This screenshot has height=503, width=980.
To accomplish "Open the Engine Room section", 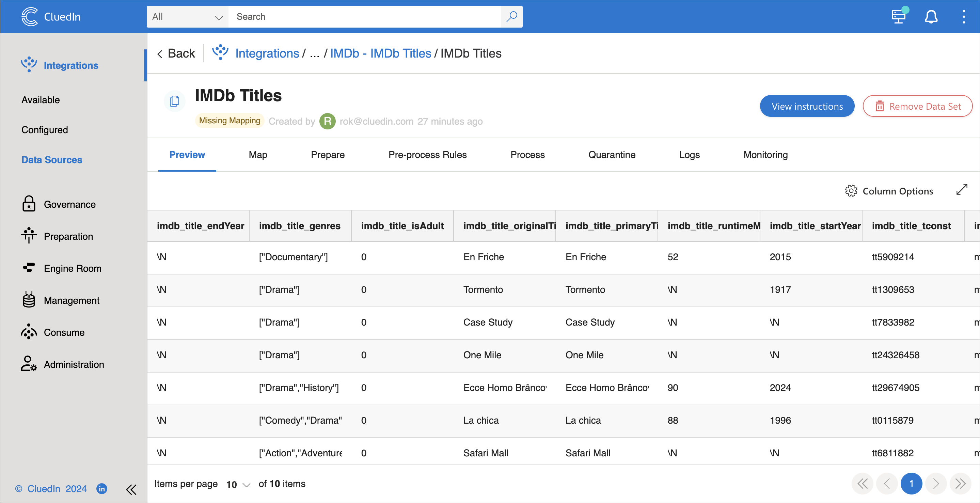I will click(x=29, y=268).
